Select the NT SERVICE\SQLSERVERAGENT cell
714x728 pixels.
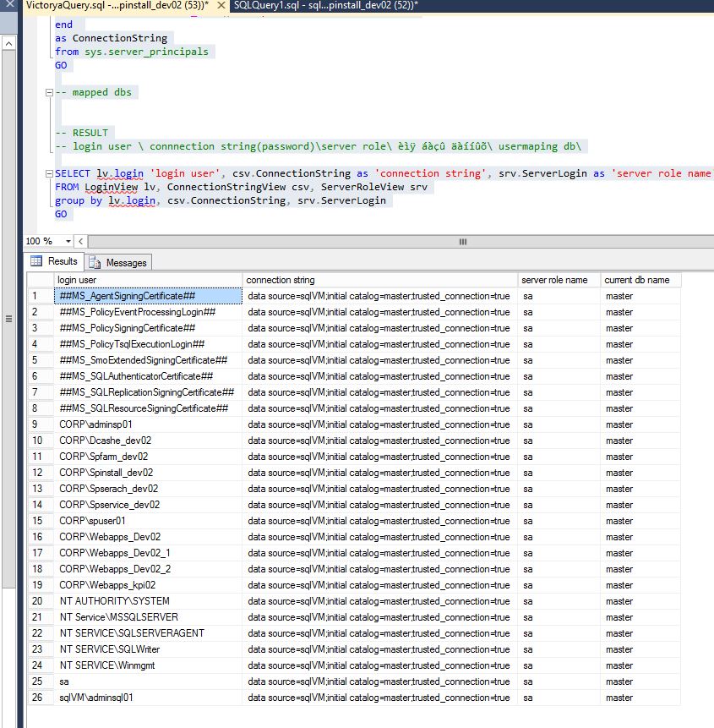[x=148, y=633]
